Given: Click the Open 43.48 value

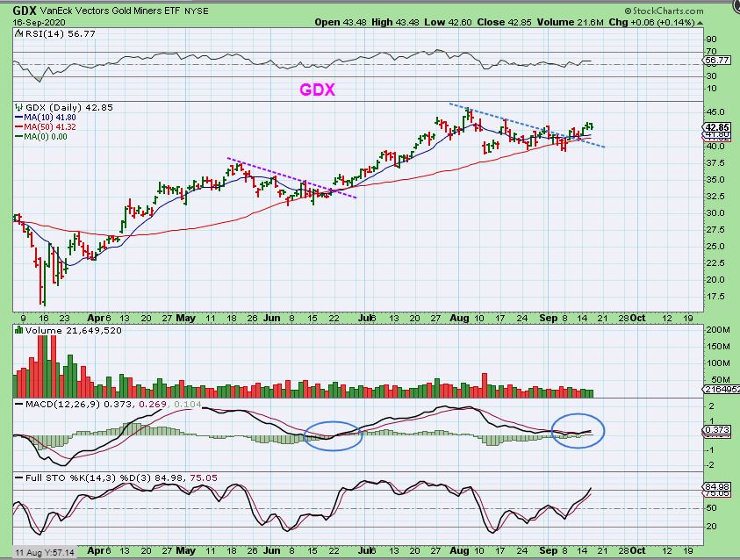Looking at the screenshot, I should pos(341,22).
